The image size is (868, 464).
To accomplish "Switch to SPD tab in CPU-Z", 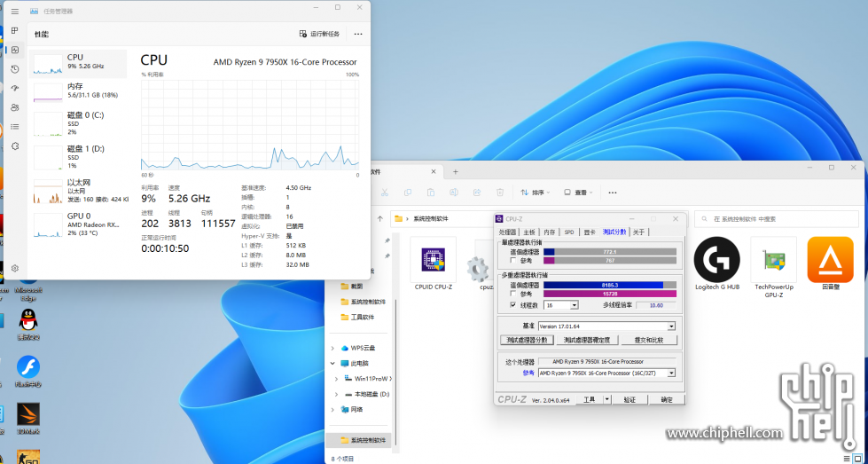I will [569, 232].
